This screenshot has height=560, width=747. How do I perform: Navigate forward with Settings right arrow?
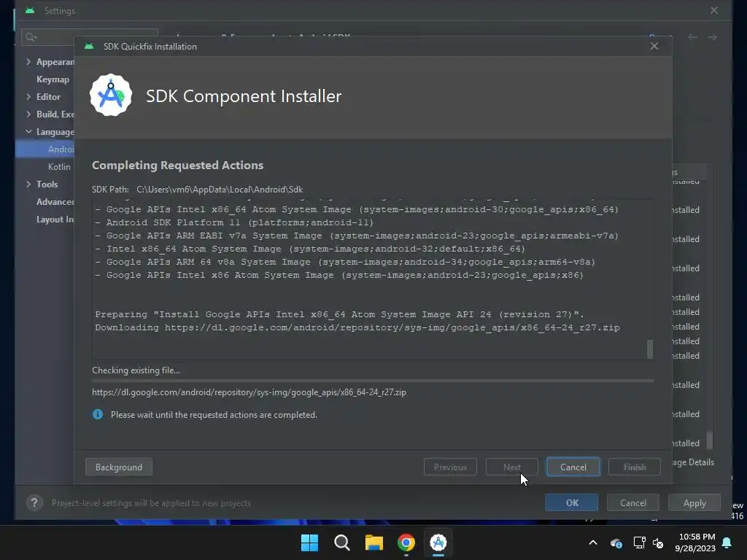(x=712, y=37)
